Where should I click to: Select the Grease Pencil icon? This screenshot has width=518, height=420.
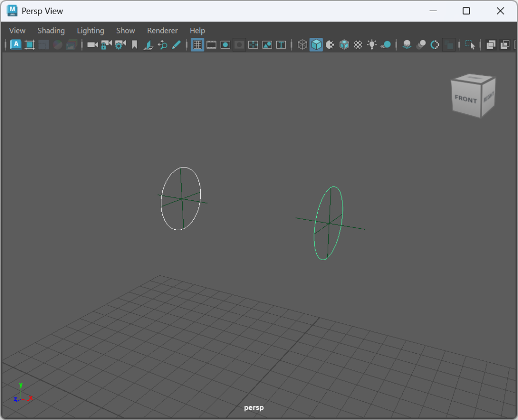(176, 45)
